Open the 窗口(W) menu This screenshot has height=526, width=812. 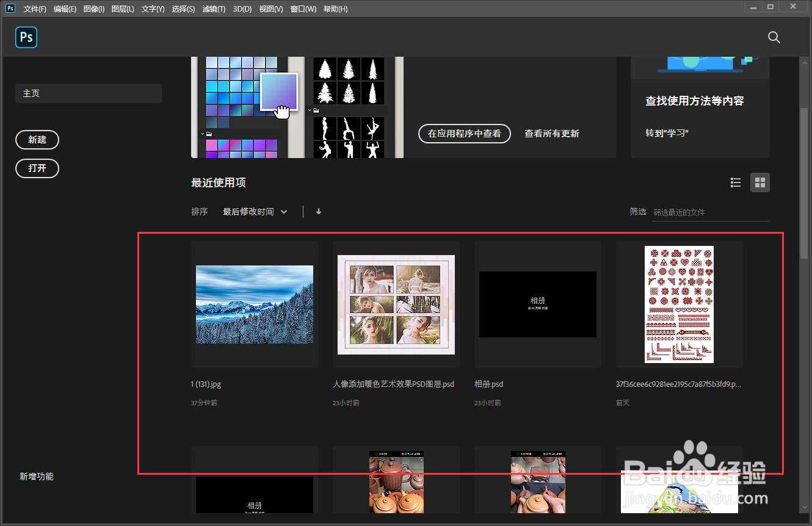pyautogui.click(x=303, y=9)
